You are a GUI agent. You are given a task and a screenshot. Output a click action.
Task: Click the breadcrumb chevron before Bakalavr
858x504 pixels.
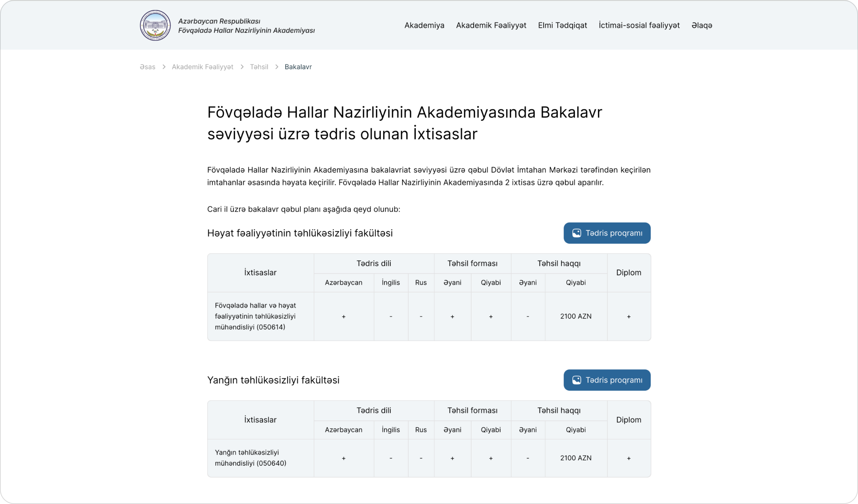click(277, 67)
